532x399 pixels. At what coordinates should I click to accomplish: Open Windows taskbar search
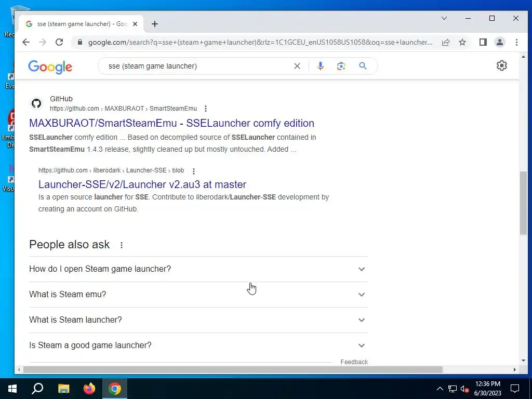pos(37,389)
